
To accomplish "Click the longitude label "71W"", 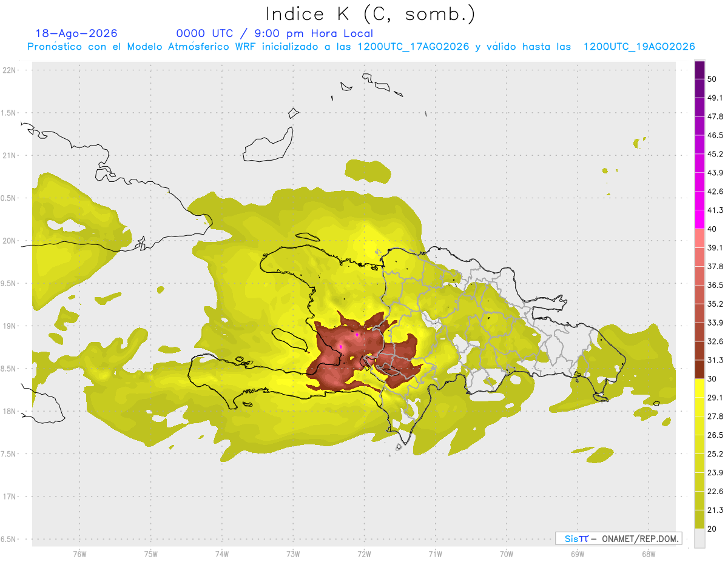I will click(x=435, y=554).
